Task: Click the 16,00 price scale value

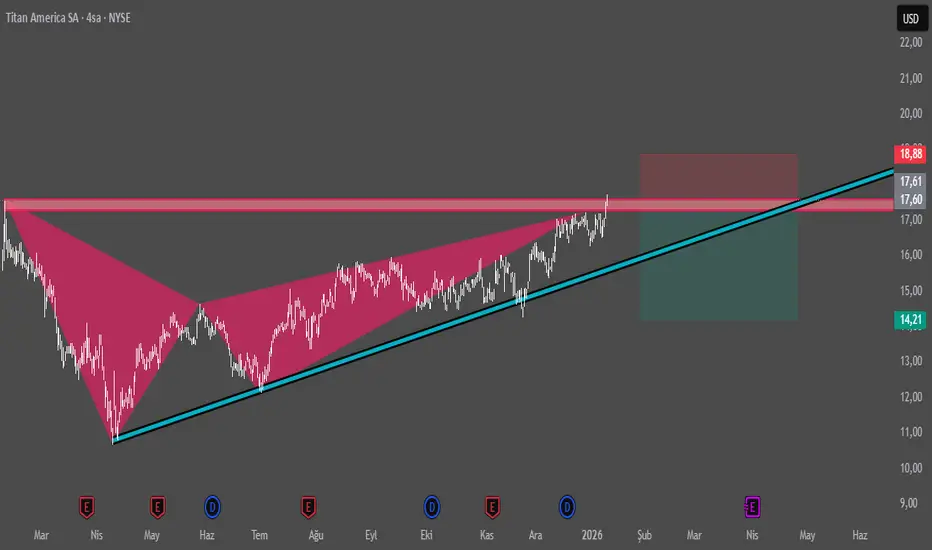Action: click(x=911, y=254)
